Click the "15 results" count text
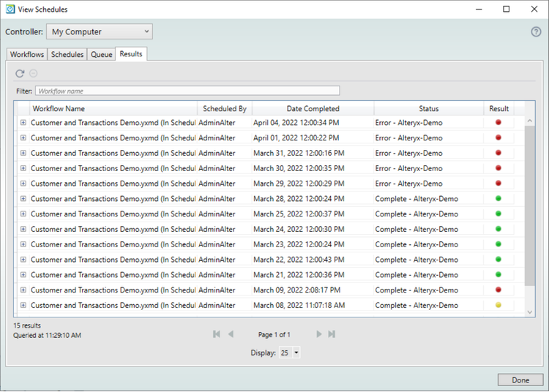The height and width of the screenshot is (392, 549). click(x=27, y=325)
